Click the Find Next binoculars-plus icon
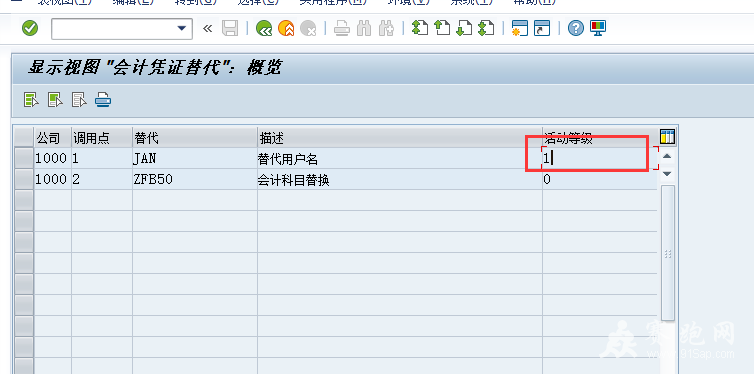Screen dimensions: 754x374 pyautogui.click(x=386, y=29)
